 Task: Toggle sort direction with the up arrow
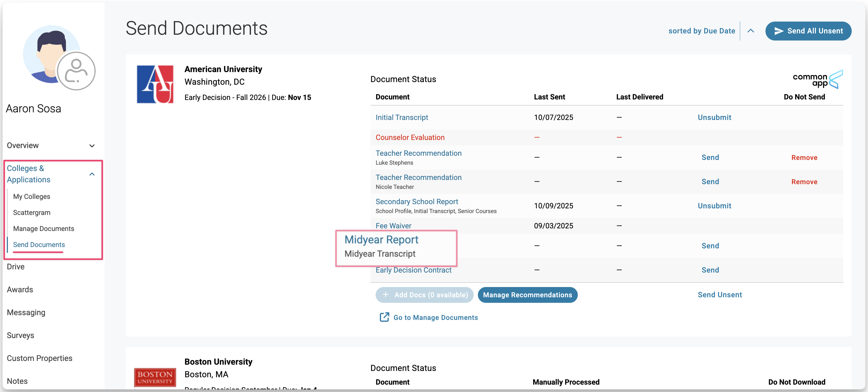coord(750,31)
